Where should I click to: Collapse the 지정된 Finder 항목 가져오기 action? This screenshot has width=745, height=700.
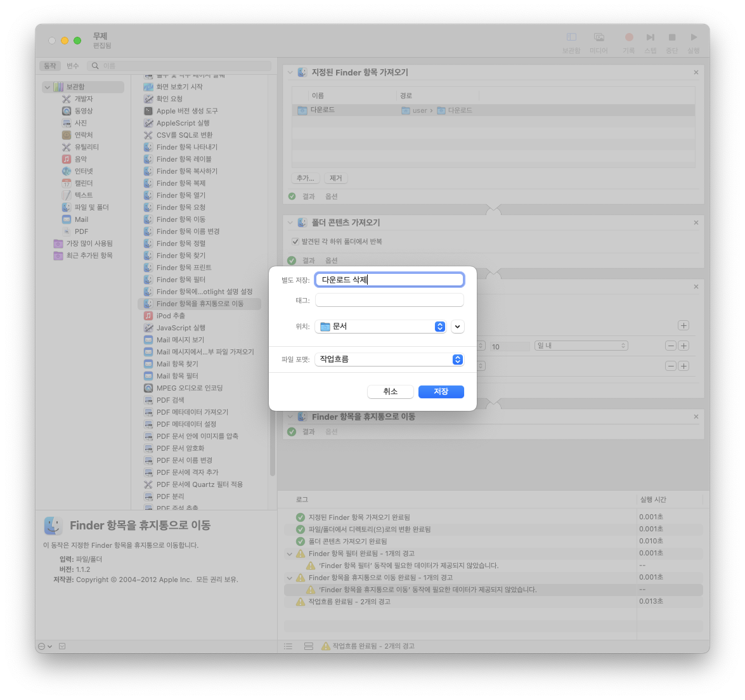pyautogui.click(x=290, y=73)
